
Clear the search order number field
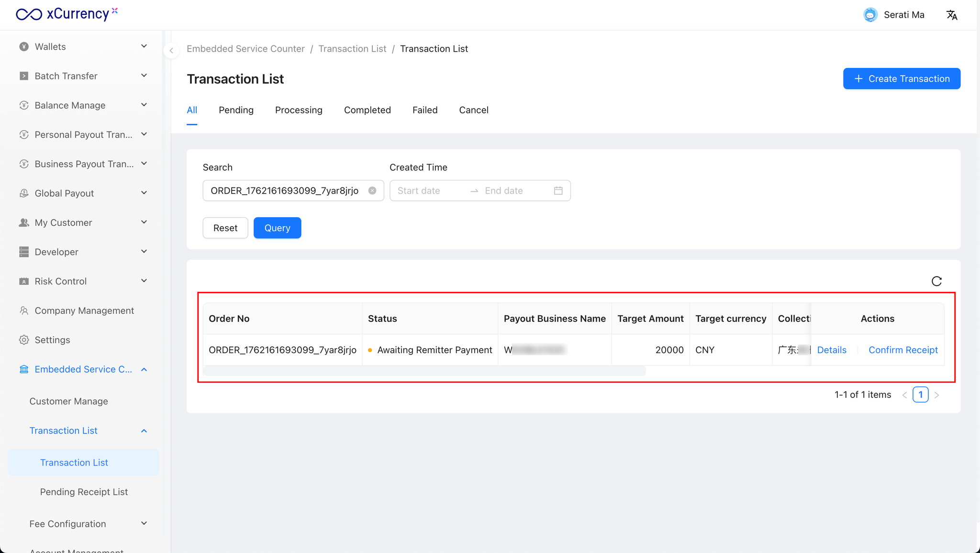coord(372,191)
